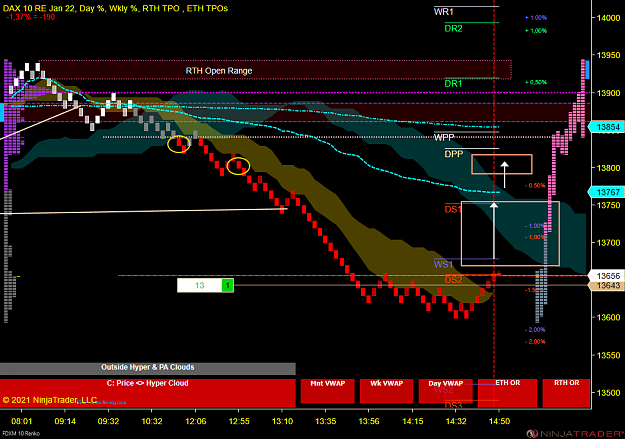Image resolution: width=625 pixels, height=439 pixels.
Task: Click the 13700 price axis label
Action: [x=608, y=243]
